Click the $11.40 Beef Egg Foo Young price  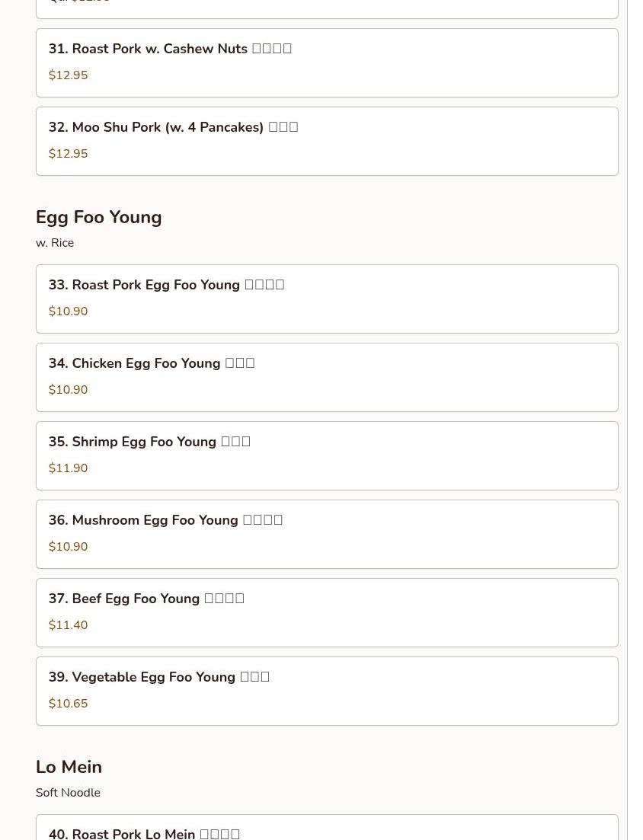(x=69, y=625)
